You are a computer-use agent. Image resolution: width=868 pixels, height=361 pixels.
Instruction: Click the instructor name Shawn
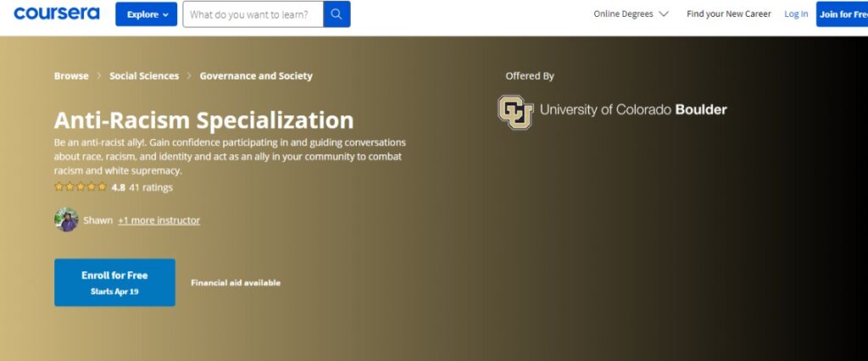pos(97,220)
